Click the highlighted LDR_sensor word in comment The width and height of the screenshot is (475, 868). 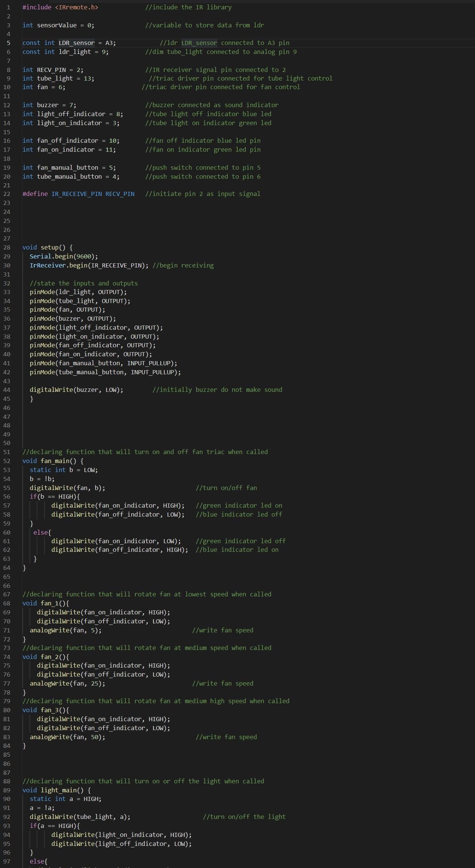(x=199, y=43)
